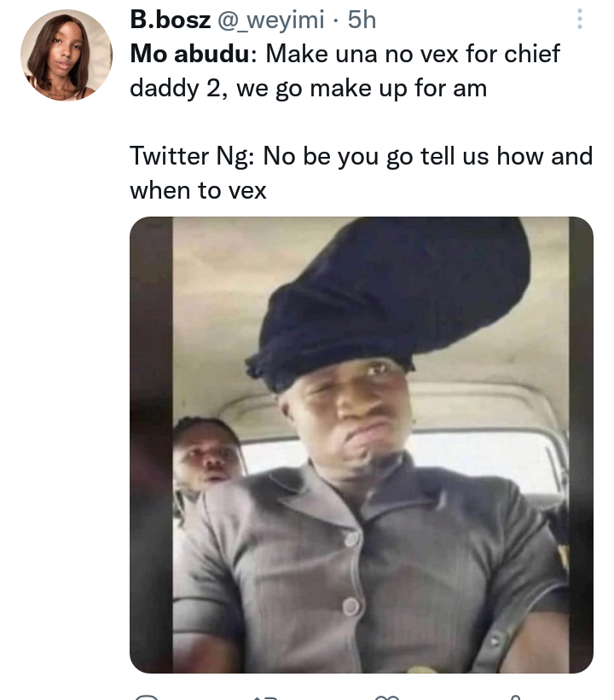614x700 pixels.
Task: Open the B.bosz display name link
Action: (x=171, y=20)
